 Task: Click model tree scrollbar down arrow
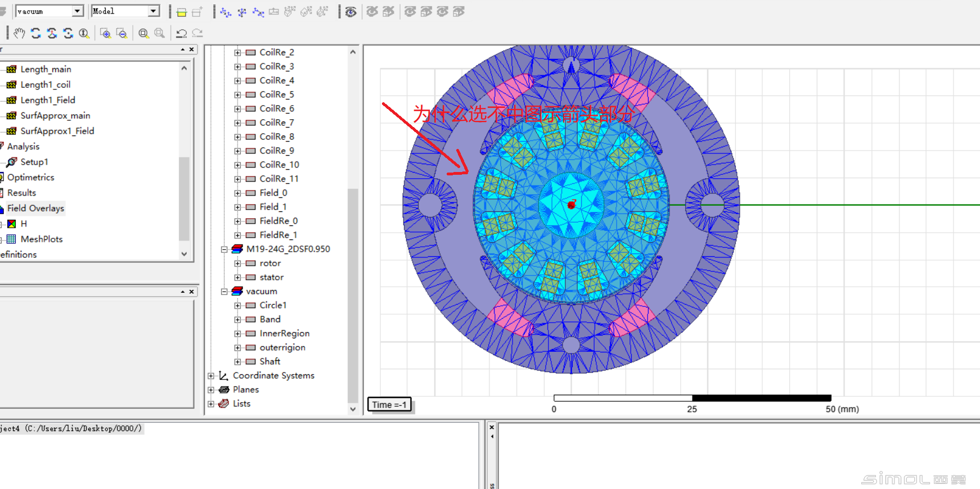[x=353, y=409]
